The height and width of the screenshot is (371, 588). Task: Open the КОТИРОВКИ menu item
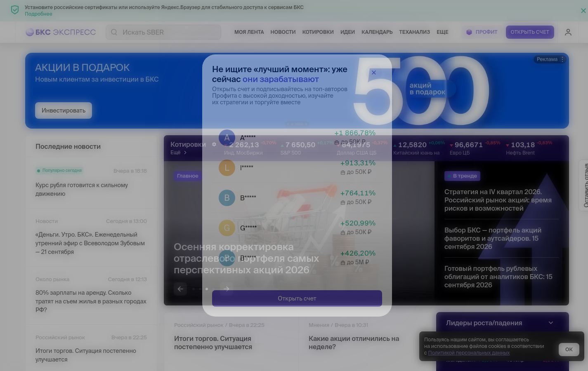(318, 32)
